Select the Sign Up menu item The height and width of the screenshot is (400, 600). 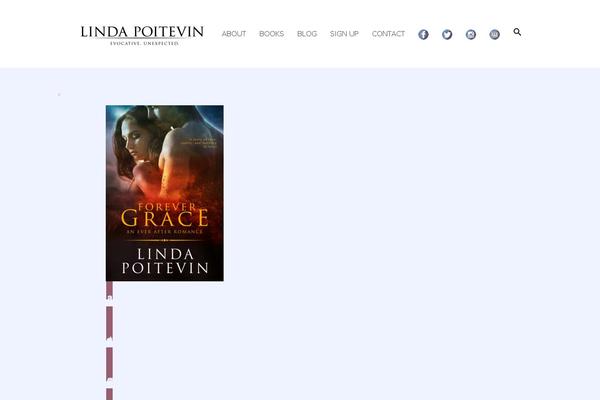[344, 34]
